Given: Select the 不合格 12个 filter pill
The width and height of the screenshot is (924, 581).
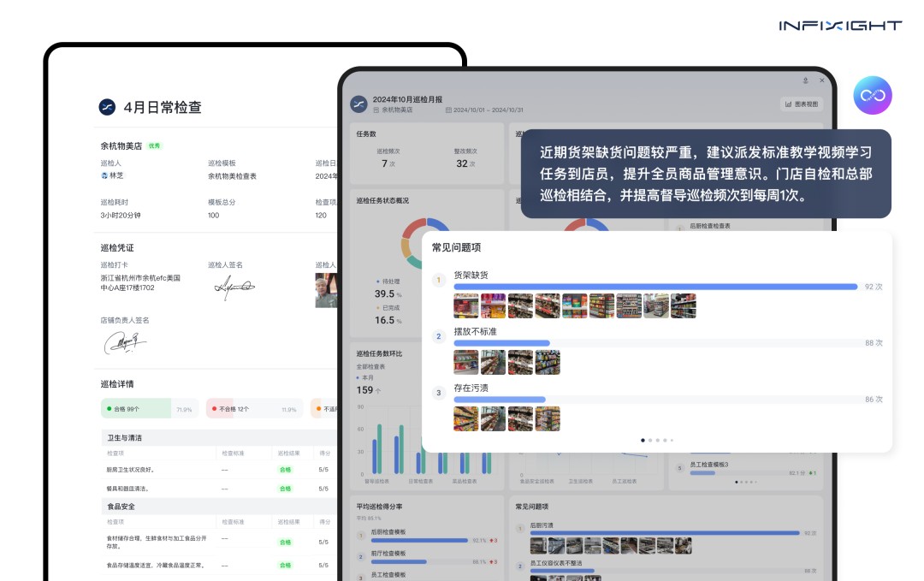Looking at the screenshot, I should (255, 409).
